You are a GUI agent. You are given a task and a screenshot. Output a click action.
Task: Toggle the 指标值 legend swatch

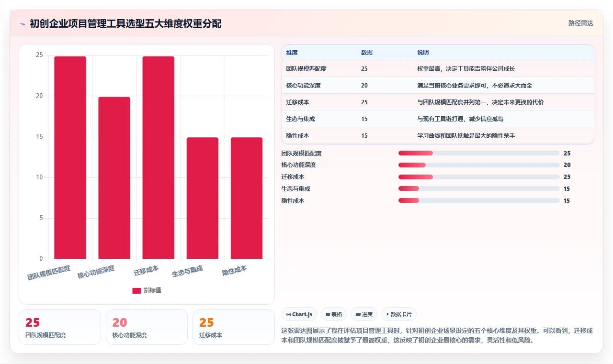136,290
